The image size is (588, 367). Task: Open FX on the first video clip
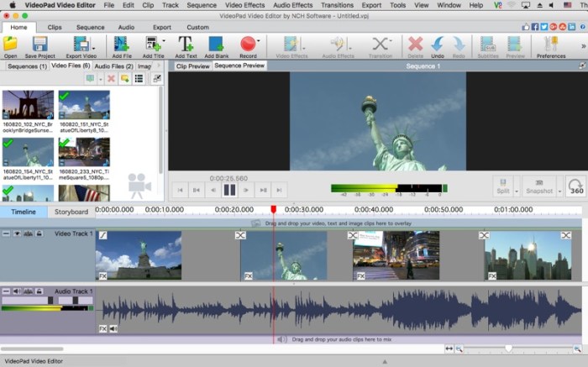(x=102, y=275)
